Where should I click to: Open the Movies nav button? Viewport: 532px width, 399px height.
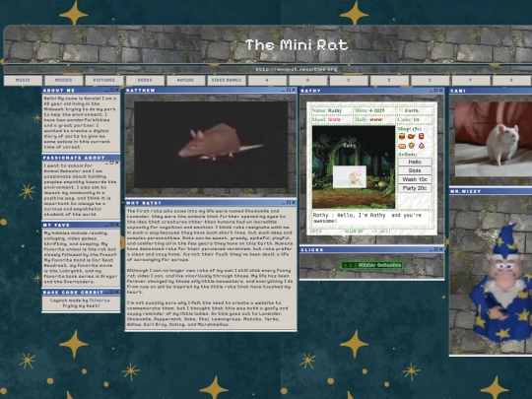[x=64, y=81]
